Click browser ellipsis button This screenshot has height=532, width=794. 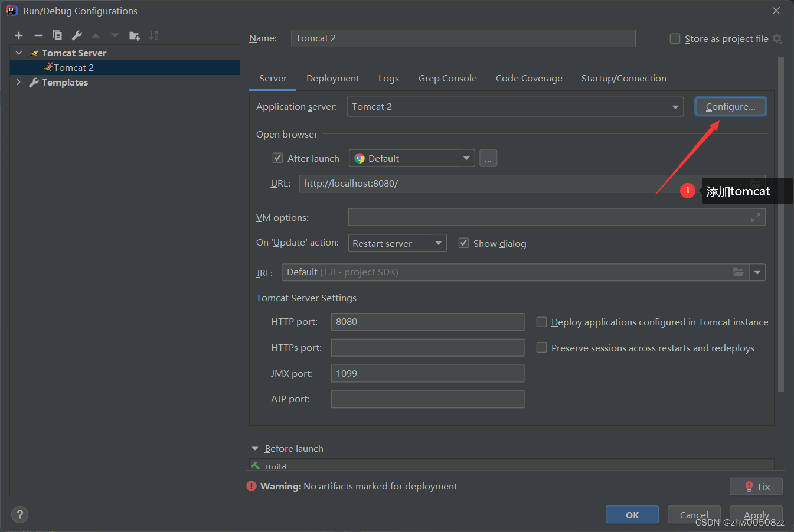click(488, 158)
